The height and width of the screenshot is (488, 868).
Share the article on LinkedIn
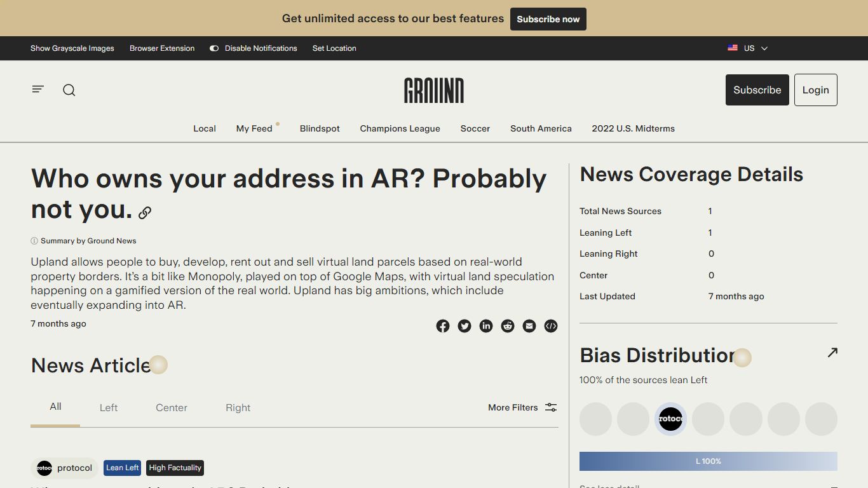pos(486,326)
